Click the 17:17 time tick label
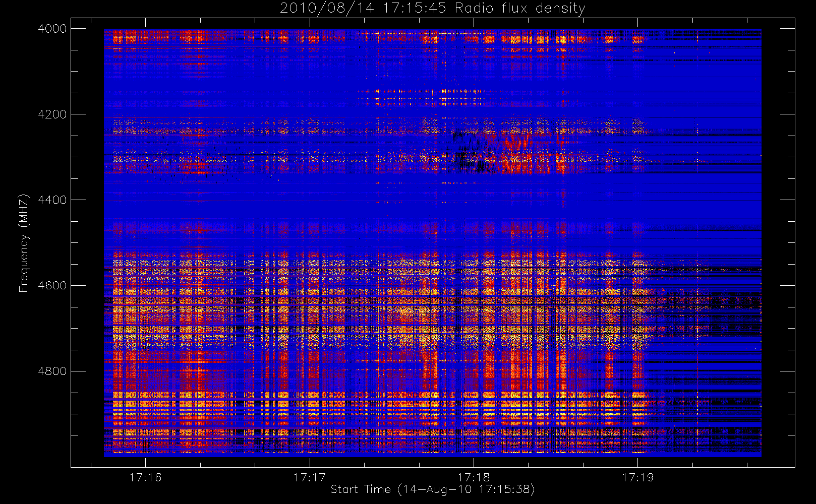816x504 pixels. [310, 477]
